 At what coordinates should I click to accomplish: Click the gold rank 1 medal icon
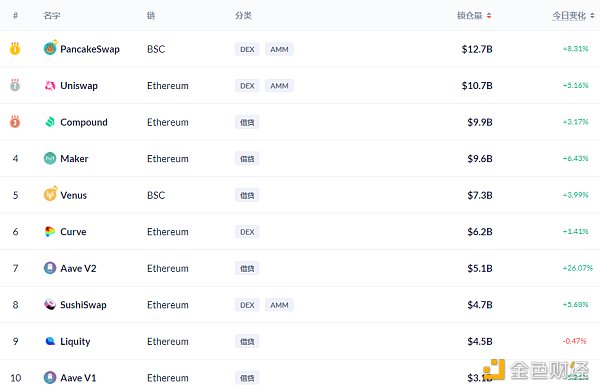15,49
